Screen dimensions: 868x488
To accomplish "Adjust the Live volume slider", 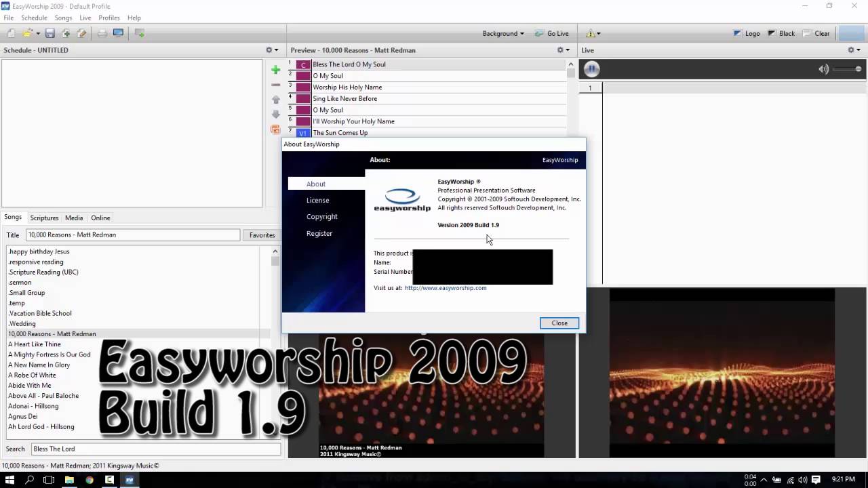I will pos(848,69).
